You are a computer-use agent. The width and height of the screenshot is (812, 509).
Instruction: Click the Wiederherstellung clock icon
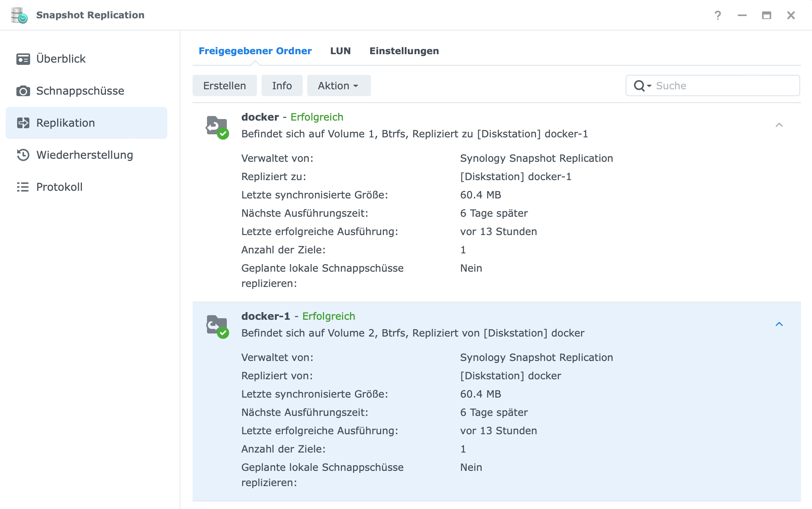tap(23, 155)
